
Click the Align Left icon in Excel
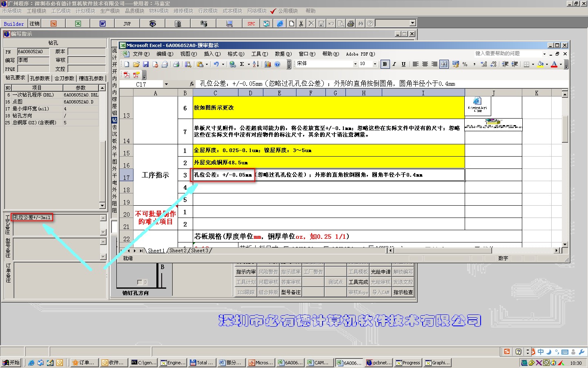coord(415,64)
